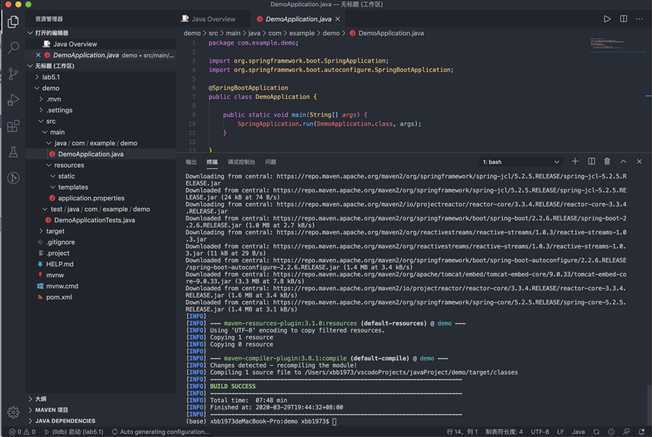Open the Test flask view icon

(13, 152)
